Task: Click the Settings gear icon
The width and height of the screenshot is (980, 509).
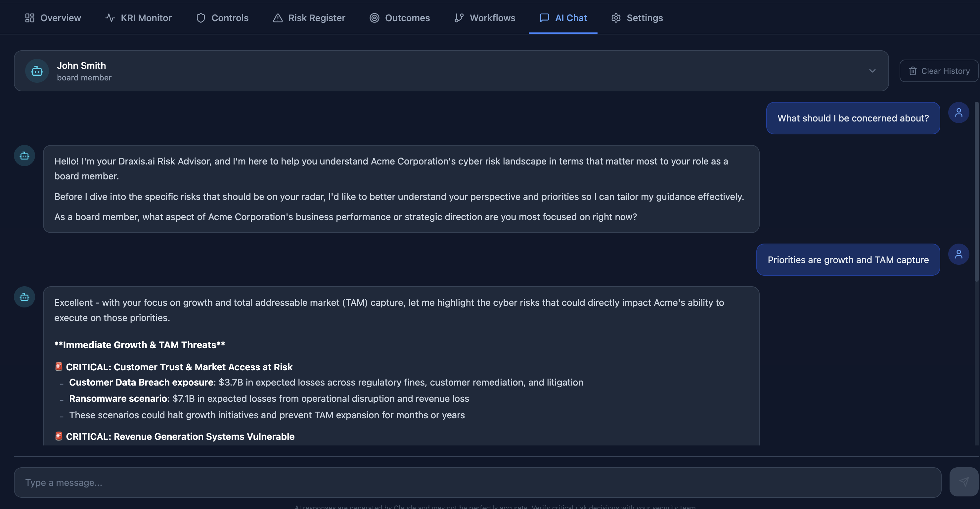Action: [x=616, y=18]
